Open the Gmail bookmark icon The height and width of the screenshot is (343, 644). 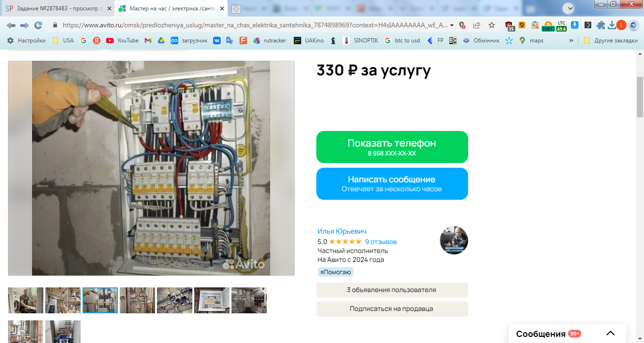148,41
